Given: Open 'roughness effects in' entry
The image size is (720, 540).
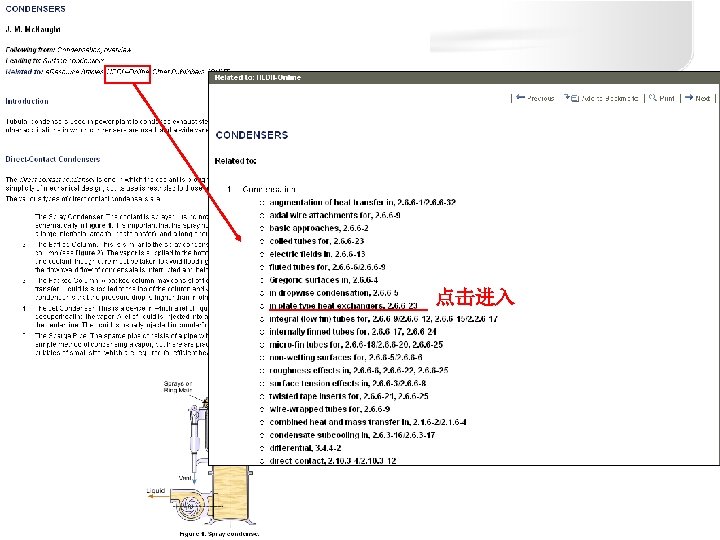Looking at the screenshot, I should coord(359,370).
